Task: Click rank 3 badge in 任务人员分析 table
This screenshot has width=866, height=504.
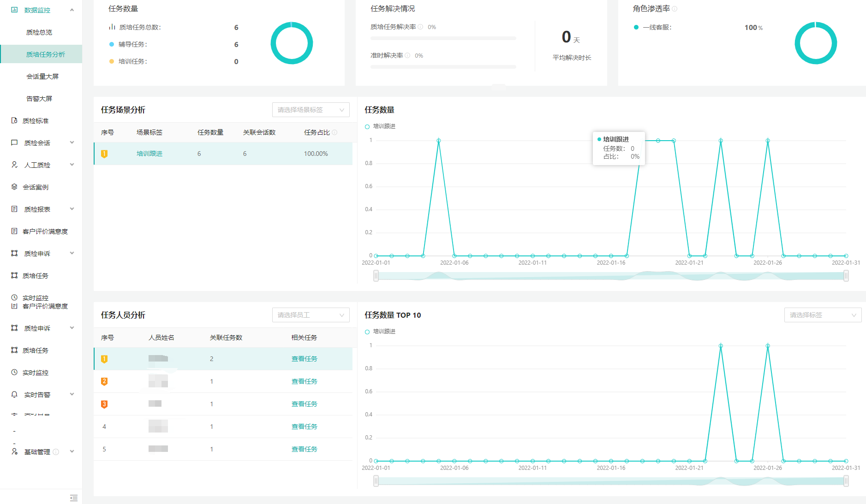Action: [x=104, y=404]
